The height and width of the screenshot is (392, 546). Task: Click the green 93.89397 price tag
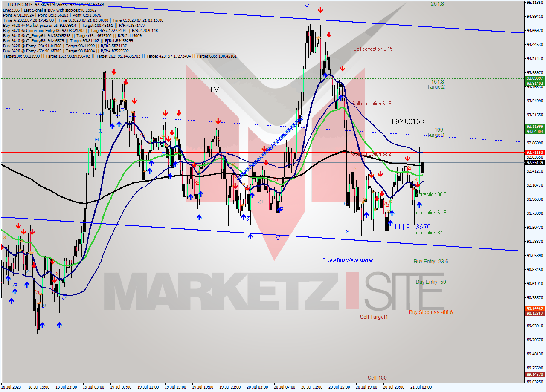click(535, 78)
